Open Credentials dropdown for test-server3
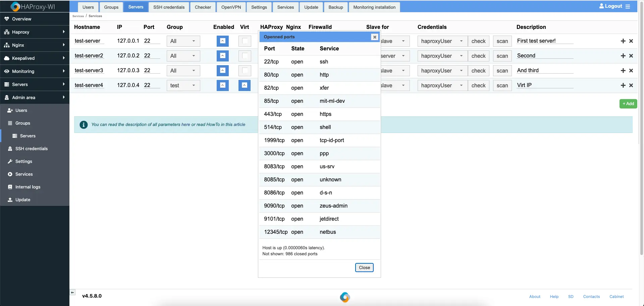 (442, 71)
